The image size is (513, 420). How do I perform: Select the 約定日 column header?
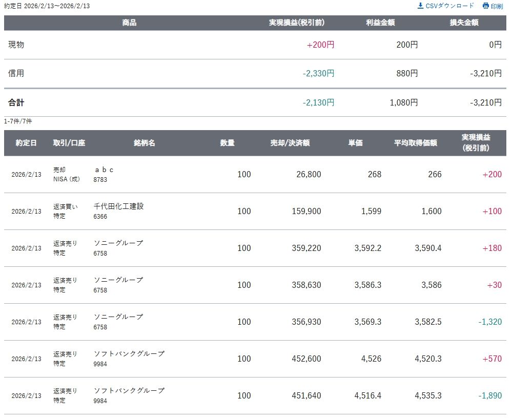pos(26,143)
